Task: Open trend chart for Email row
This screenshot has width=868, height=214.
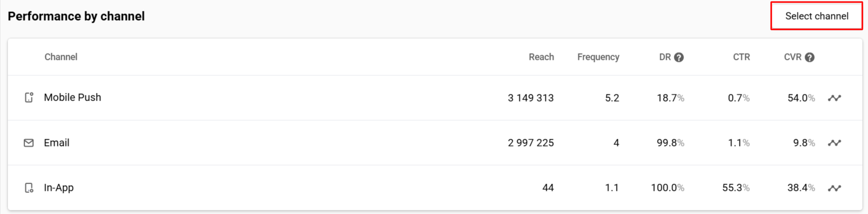Action: pos(835,143)
